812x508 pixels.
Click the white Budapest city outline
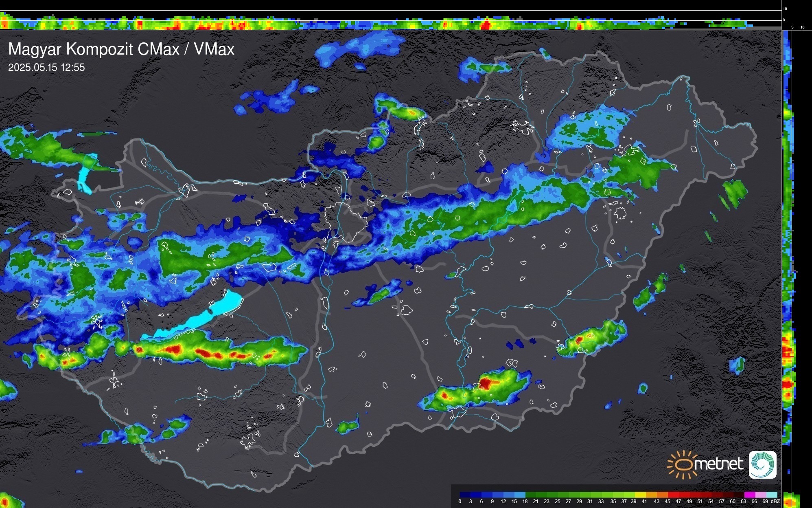click(346, 222)
